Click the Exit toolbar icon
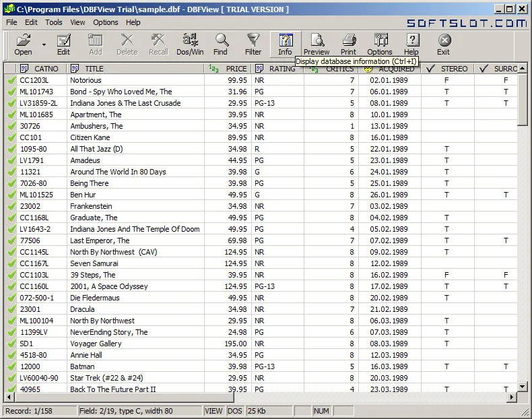The image size is (532, 419). [444, 44]
